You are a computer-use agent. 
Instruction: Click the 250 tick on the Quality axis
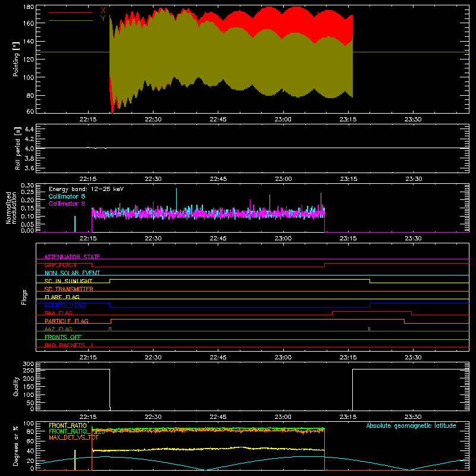tap(29, 370)
